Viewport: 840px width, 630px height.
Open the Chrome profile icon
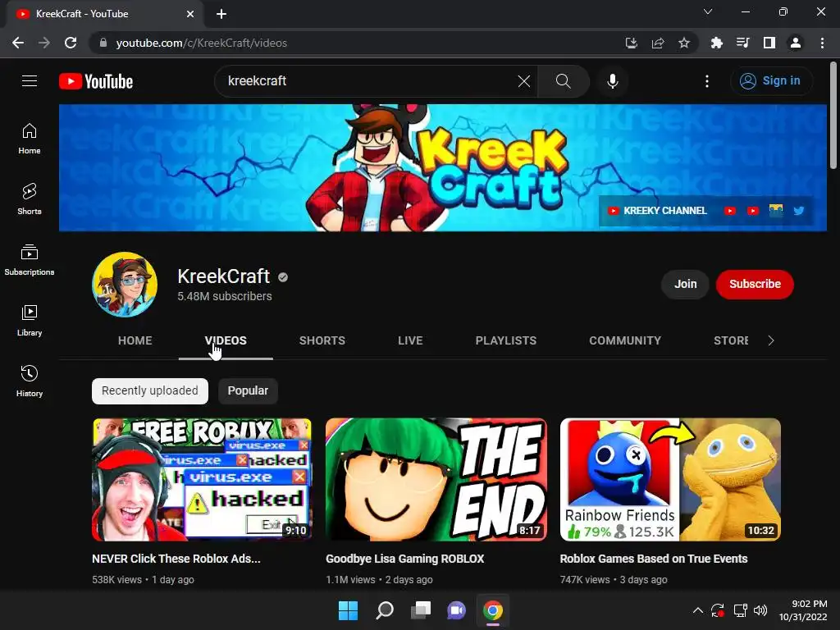point(796,43)
